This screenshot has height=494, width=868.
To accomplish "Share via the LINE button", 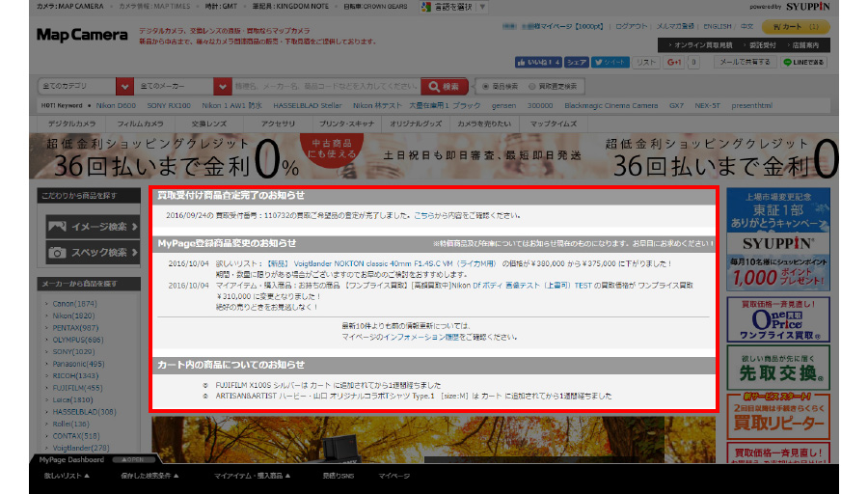I will (x=803, y=62).
